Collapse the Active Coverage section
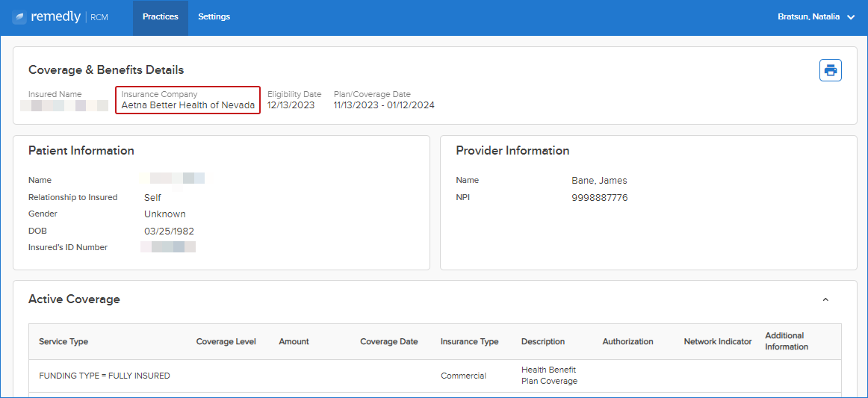 pyautogui.click(x=825, y=299)
